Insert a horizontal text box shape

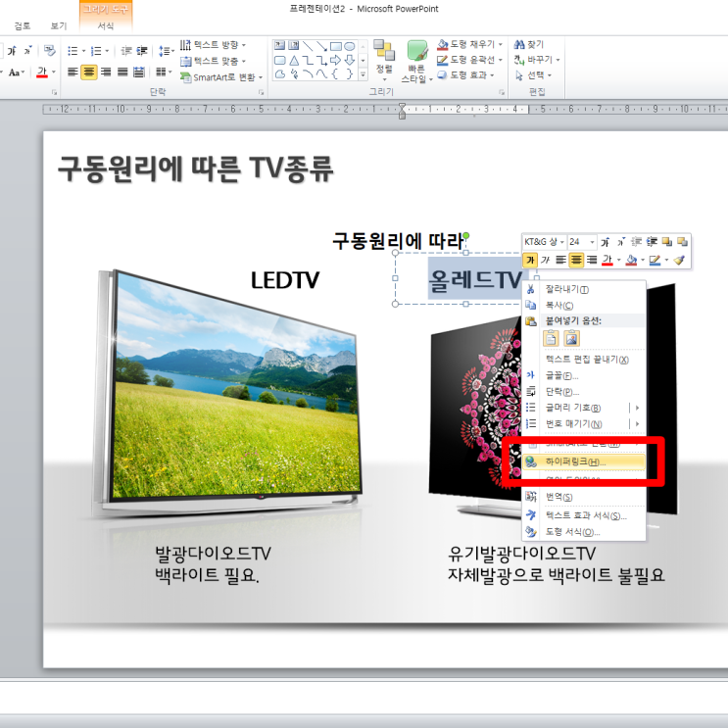pos(279,45)
